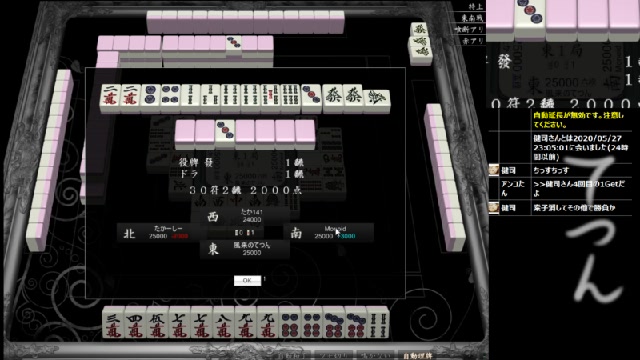This screenshot has height=360, width=640.
Task: Toggle the 自動和了 auto-win option
Action: coord(292,356)
